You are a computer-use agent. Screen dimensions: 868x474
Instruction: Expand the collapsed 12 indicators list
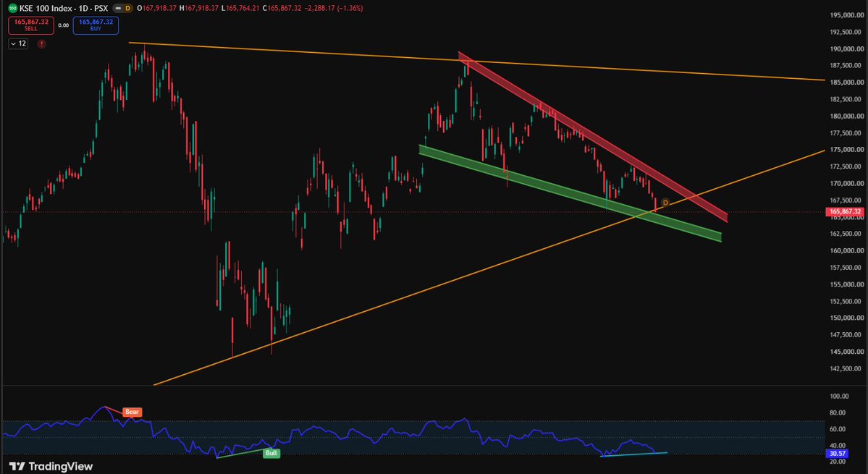(x=18, y=43)
